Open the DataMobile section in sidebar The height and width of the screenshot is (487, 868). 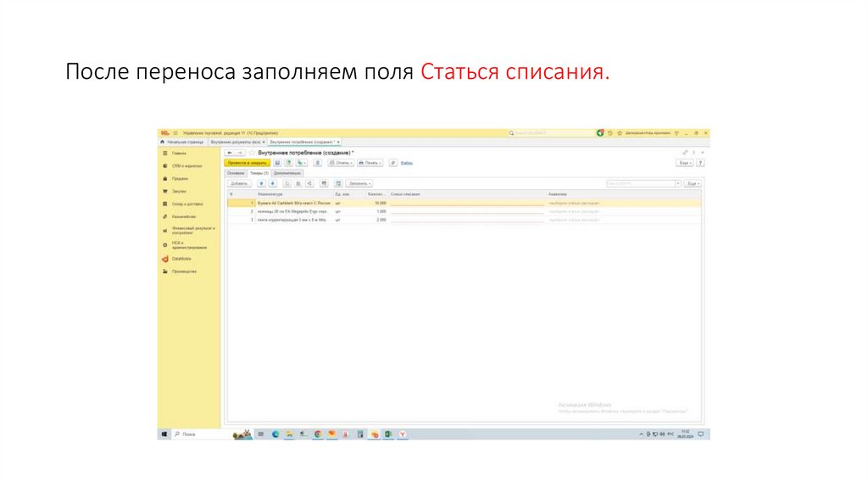point(189,260)
